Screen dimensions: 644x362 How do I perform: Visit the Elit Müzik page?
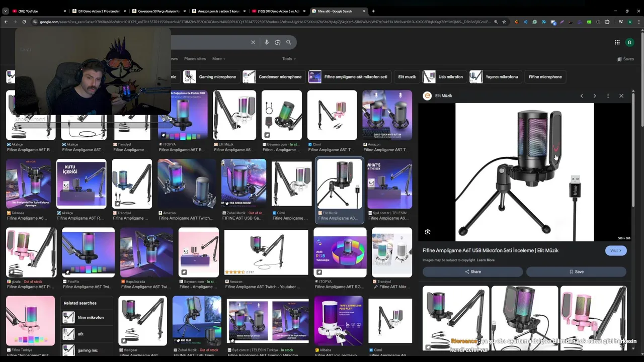pyautogui.click(x=616, y=250)
